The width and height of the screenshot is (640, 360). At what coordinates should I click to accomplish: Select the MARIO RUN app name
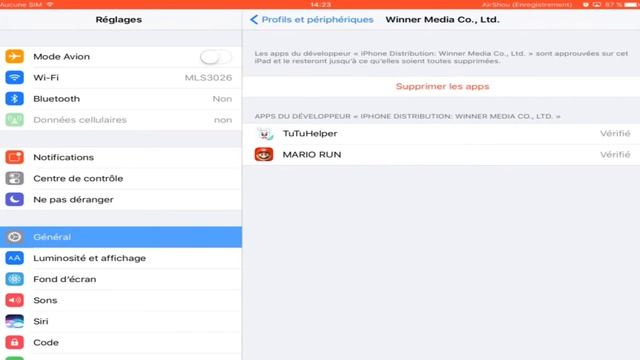click(312, 155)
